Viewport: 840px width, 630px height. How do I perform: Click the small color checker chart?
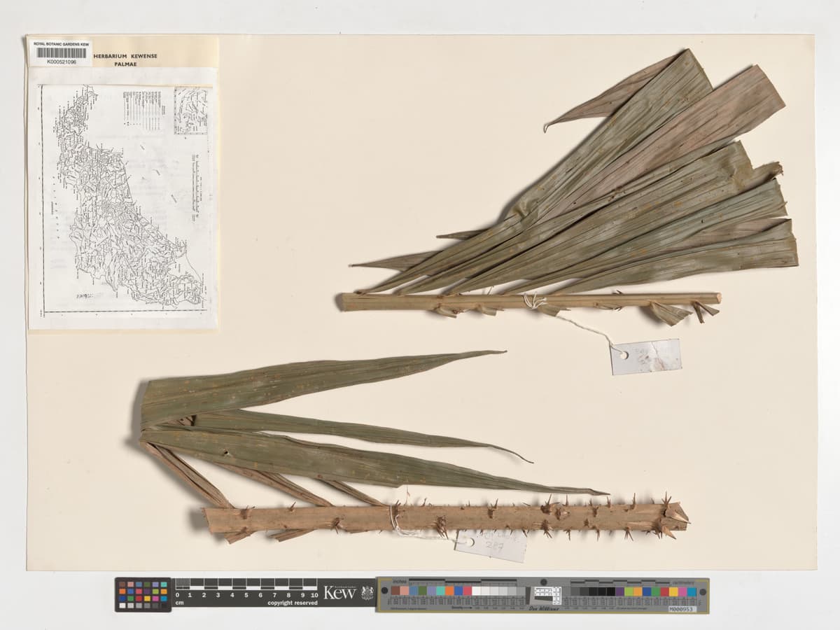point(143,595)
